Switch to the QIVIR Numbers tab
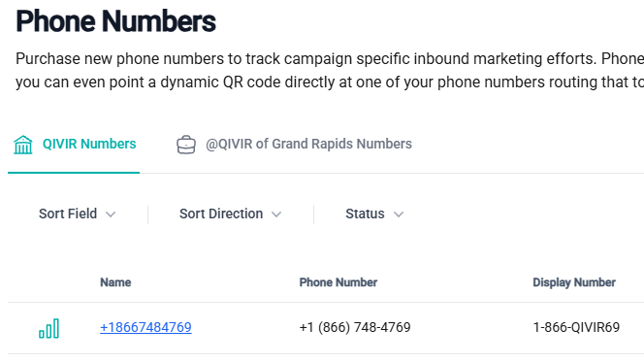Screen dimensions: 644x362 74,145
